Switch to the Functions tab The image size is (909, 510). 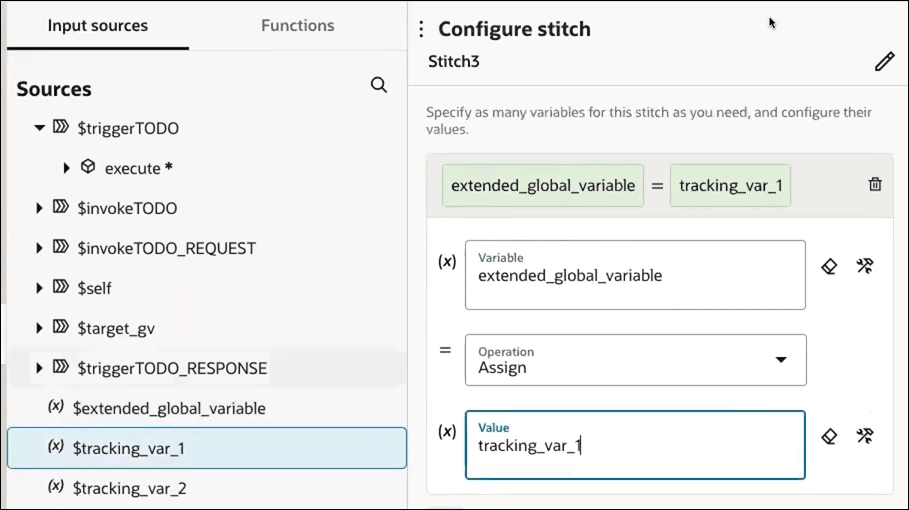(297, 25)
